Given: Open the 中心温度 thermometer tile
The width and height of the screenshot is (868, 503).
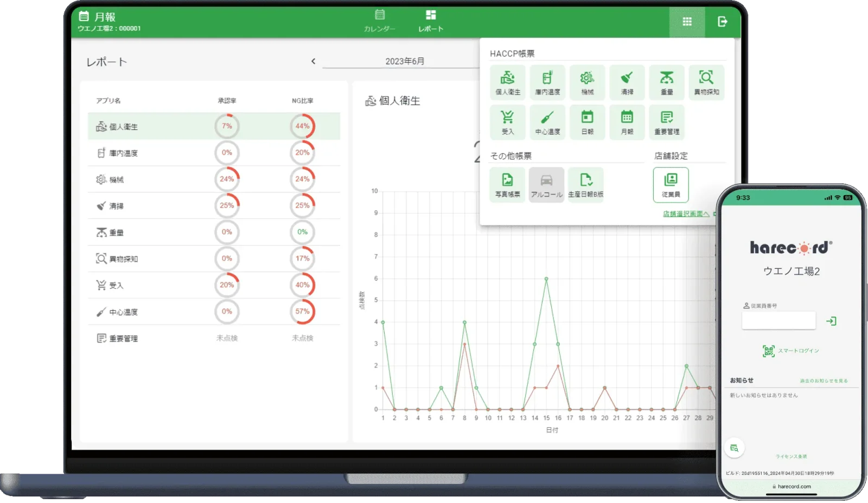Looking at the screenshot, I should (x=547, y=122).
